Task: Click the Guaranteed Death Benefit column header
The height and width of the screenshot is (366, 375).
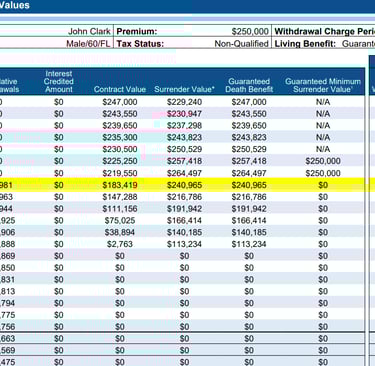Action: tap(249, 85)
